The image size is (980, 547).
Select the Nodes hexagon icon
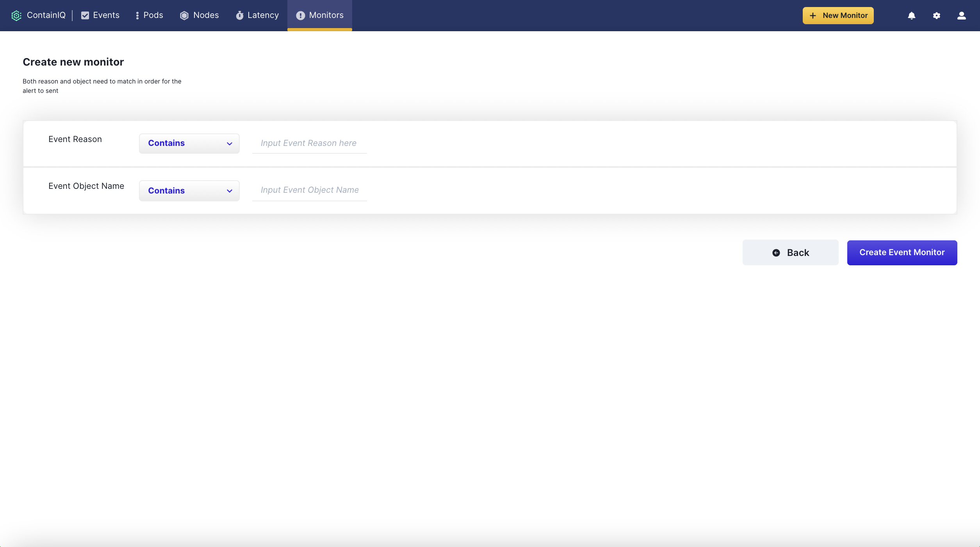pos(184,15)
